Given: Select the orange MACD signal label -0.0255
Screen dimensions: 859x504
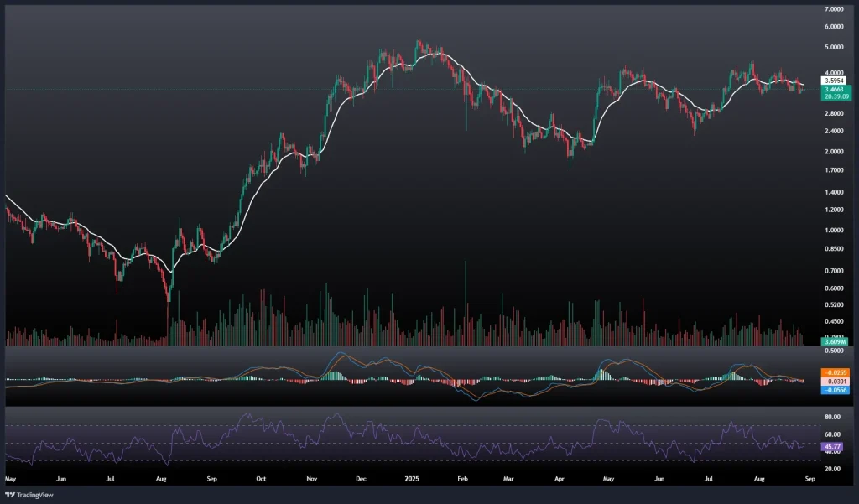Looking at the screenshot, I should pos(837,372).
